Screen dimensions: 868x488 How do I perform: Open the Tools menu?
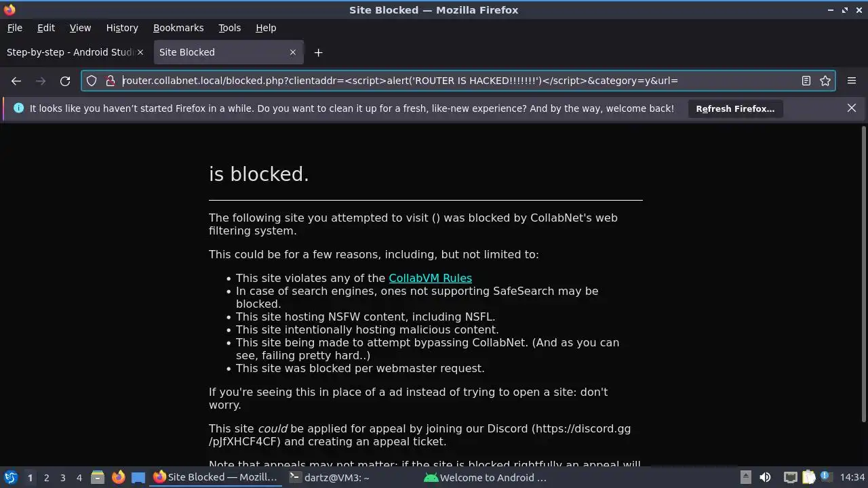(229, 28)
